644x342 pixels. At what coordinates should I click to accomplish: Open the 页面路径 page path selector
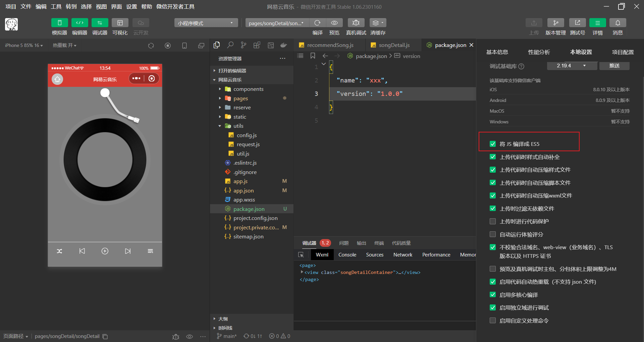(x=16, y=336)
